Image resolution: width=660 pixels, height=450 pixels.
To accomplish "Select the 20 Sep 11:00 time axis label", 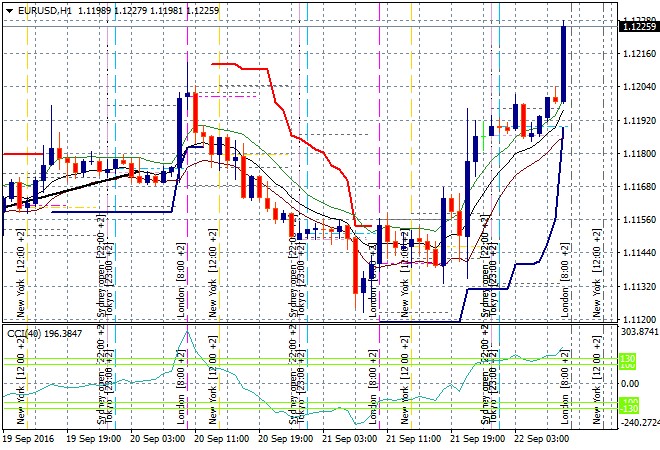I will (x=223, y=438).
